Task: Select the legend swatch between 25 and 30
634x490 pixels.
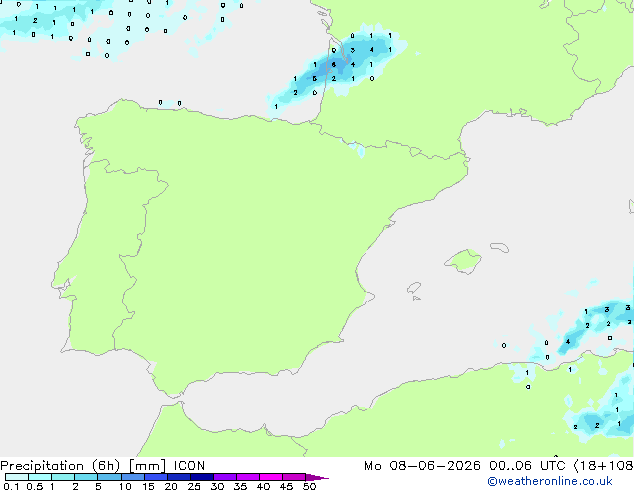Action: coord(202,477)
